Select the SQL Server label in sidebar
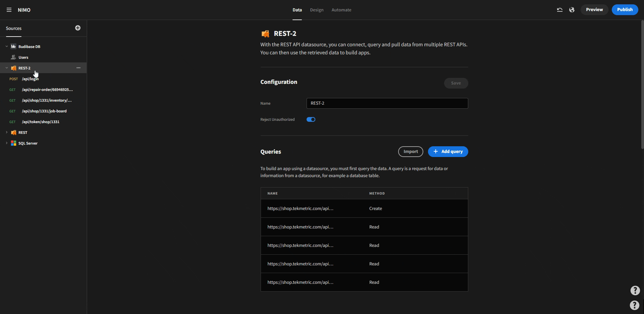Image resolution: width=644 pixels, height=314 pixels. pyautogui.click(x=28, y=143)
